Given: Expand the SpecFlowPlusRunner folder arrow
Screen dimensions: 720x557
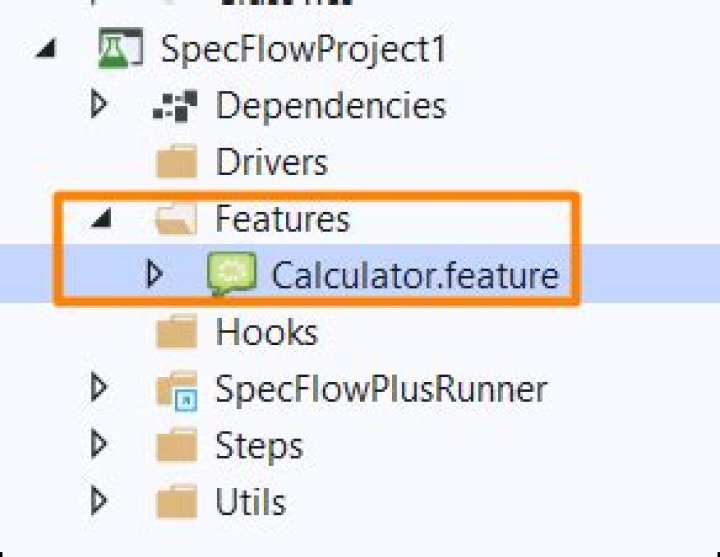Looking at the screenshot, I should tap(99, 386).
